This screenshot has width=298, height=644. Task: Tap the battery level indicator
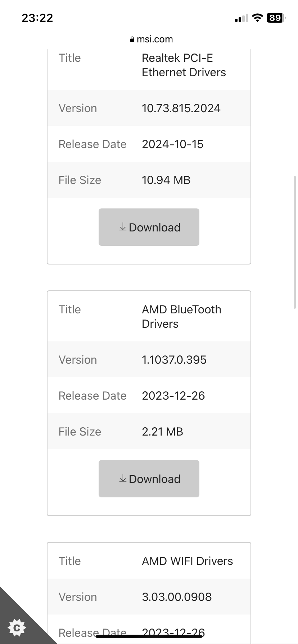[276, 18]
